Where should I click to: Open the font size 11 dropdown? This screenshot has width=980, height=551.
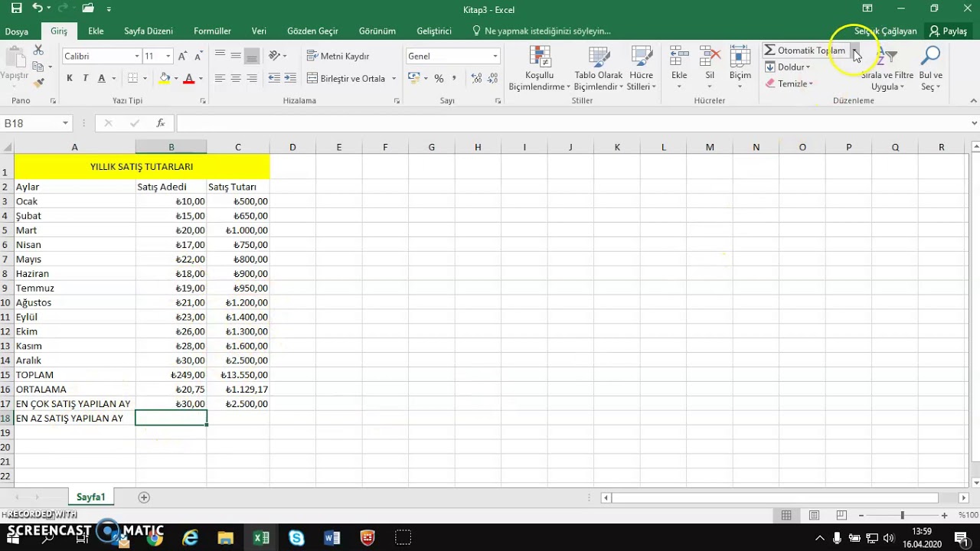point(168,56)
